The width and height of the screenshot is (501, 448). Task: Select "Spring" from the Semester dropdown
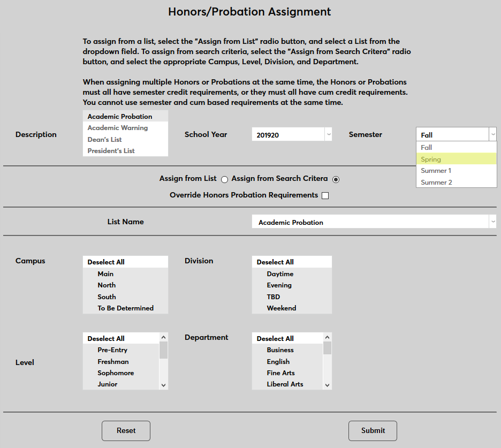pos(431,159)
